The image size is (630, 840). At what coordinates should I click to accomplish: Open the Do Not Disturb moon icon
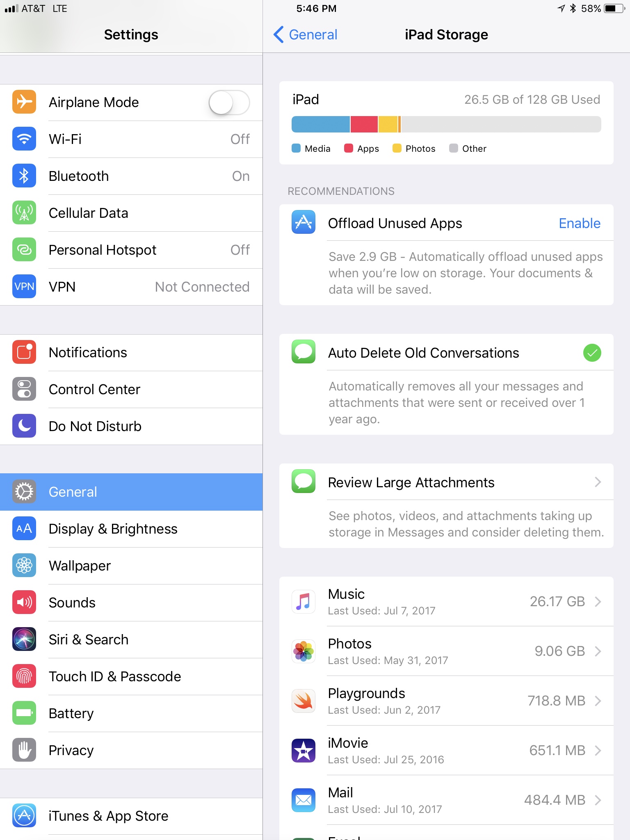pyautogui.click(x=24, y=426)
